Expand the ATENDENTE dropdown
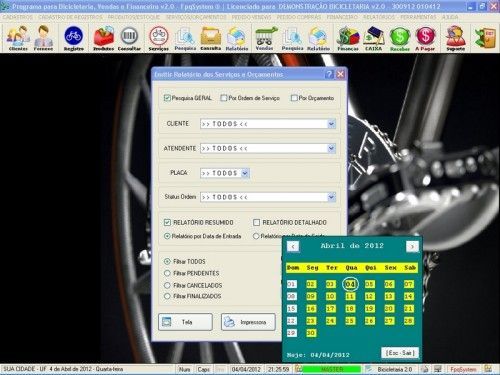 (x=331, y=148)
